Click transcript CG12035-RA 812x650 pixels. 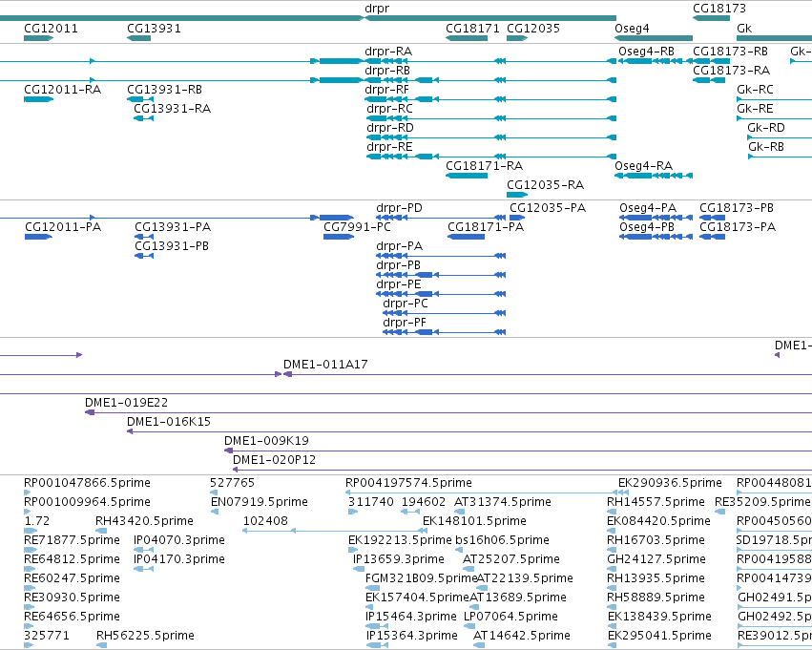545,185
